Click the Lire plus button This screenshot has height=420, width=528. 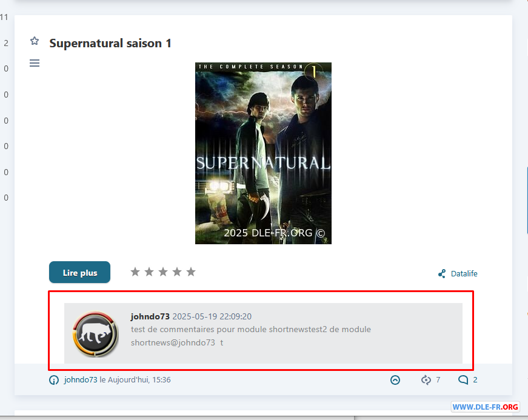80,272
